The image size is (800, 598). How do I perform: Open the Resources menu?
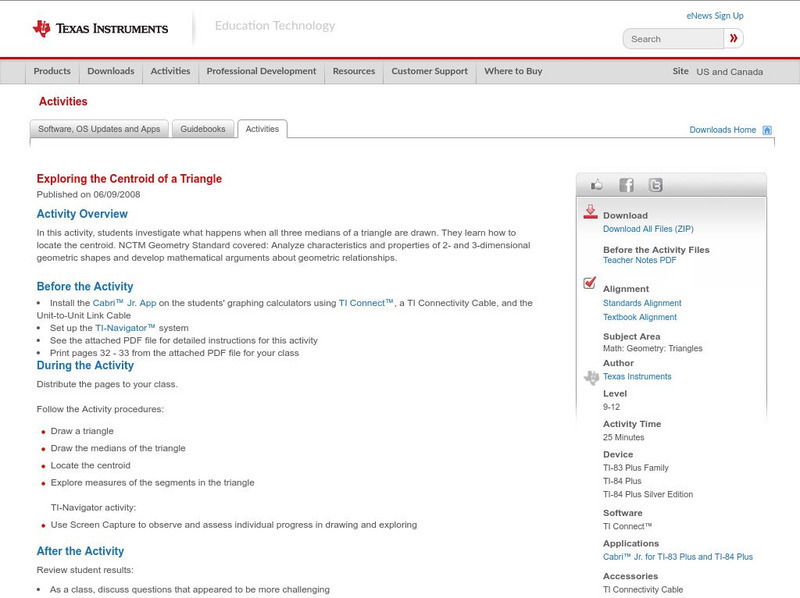[x=354, y=71]
